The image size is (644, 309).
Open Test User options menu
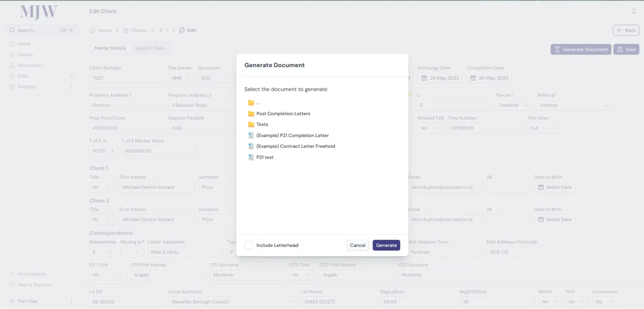point(71,301)
